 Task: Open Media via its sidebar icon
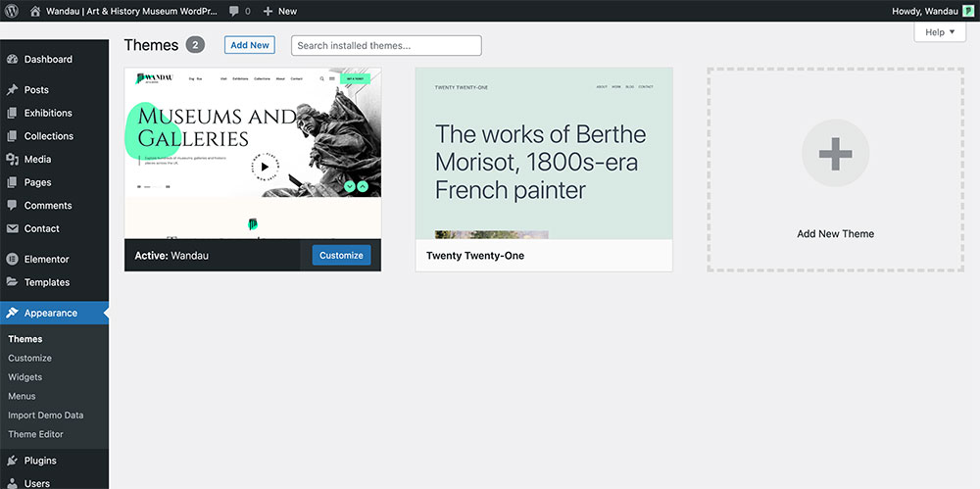[12, 159]
